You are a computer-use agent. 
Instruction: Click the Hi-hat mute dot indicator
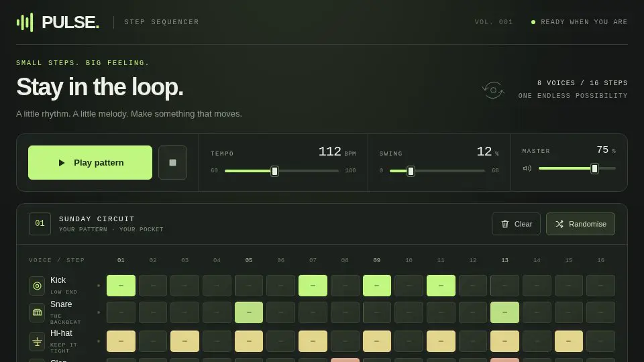[99, 341]
